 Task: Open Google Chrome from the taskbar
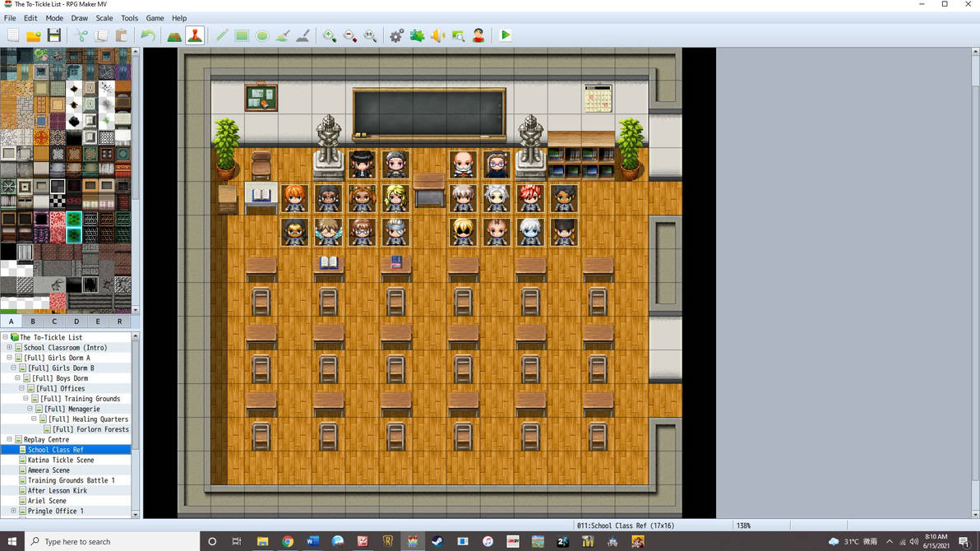(288, 542)
